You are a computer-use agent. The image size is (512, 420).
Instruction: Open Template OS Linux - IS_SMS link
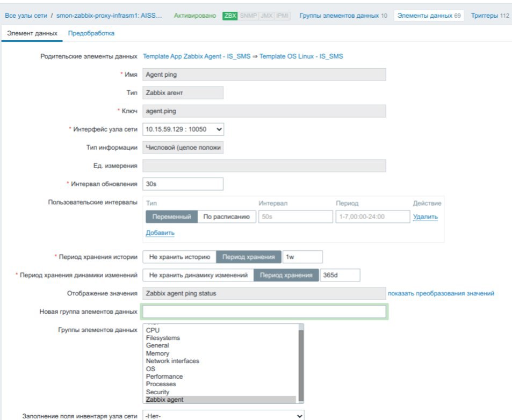coord(301,56)
